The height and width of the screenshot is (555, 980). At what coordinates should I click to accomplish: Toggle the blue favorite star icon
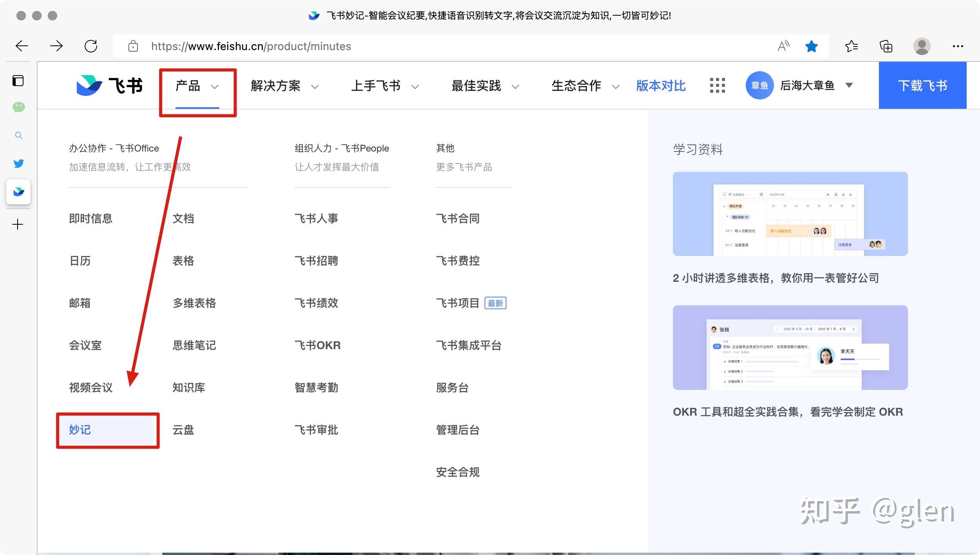(x=812, y=46)
